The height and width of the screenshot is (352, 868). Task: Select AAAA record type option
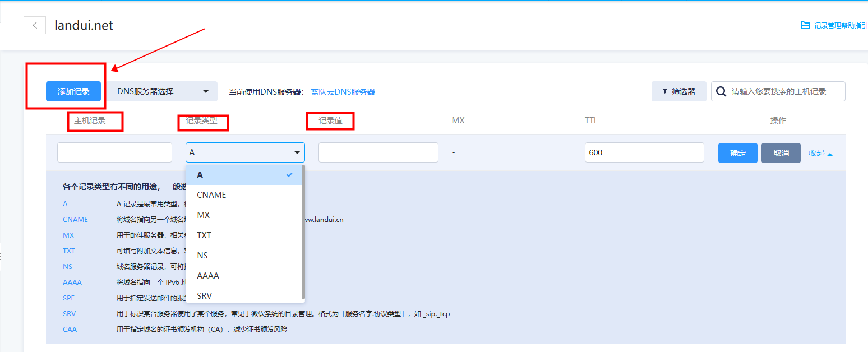click(x=208, y=276)
